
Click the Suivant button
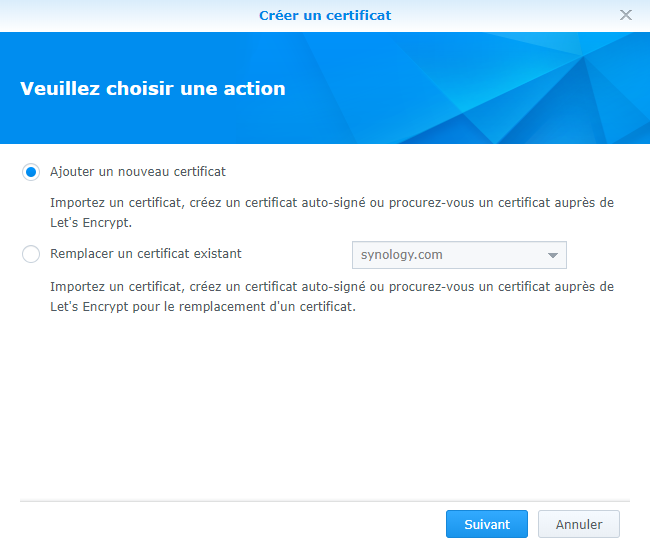pos(487,524)
